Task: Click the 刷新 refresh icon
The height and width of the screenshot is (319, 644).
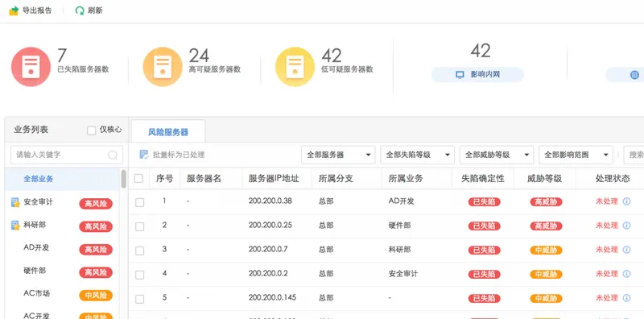Action: (x=80, y=10)
